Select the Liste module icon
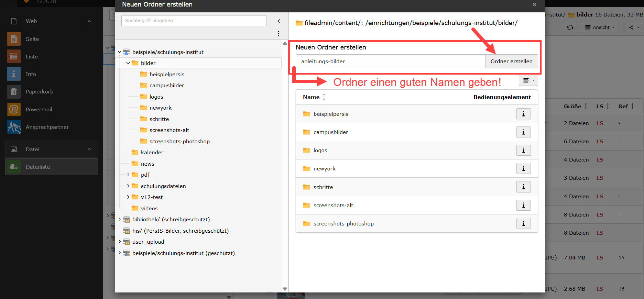 point(14,56)
